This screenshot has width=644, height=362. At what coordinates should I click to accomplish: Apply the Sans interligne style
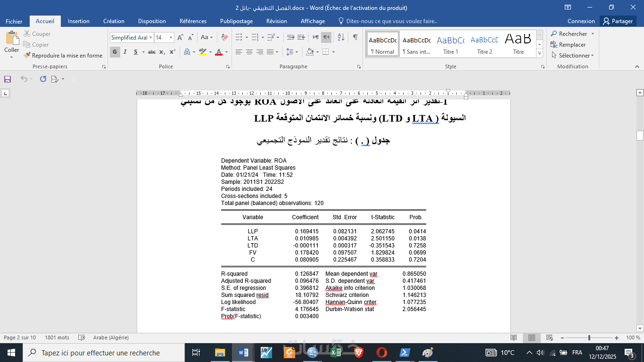[x=416, y=44]
